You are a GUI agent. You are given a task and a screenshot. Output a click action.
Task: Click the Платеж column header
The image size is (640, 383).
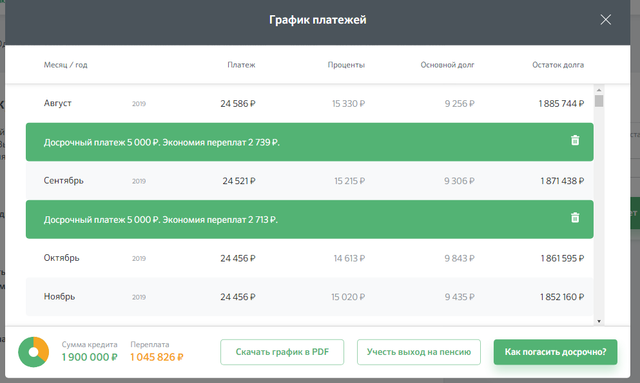click(241, 65)
